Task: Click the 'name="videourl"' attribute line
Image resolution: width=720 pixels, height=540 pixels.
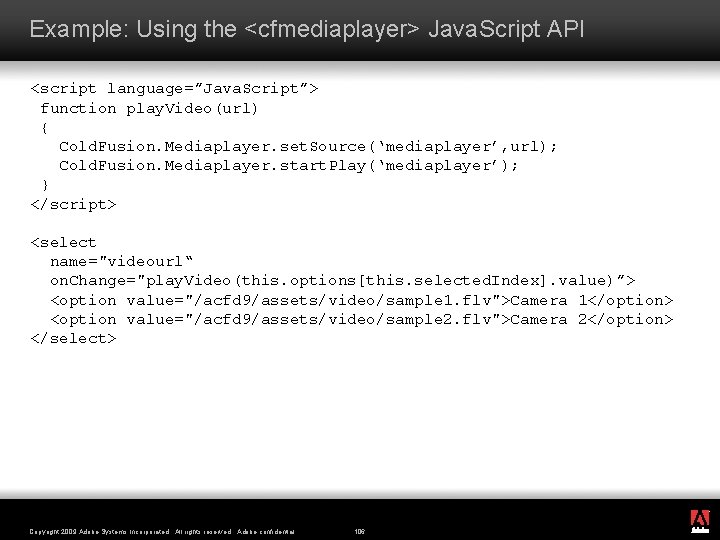Action: pos(122,261)
